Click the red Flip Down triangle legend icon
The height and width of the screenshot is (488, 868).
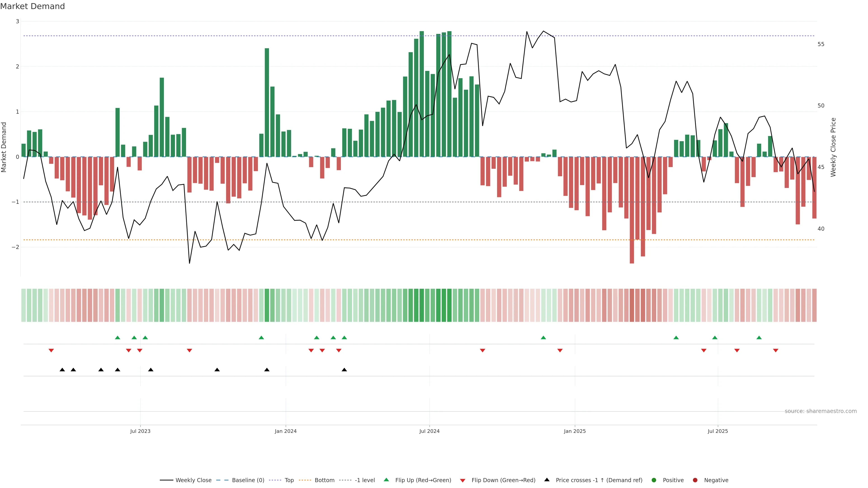coord(463,481)
